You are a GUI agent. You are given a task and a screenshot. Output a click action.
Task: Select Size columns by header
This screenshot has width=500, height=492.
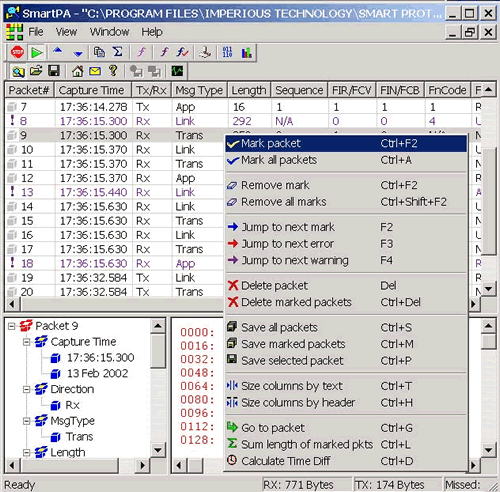click(x=346, y=403)
